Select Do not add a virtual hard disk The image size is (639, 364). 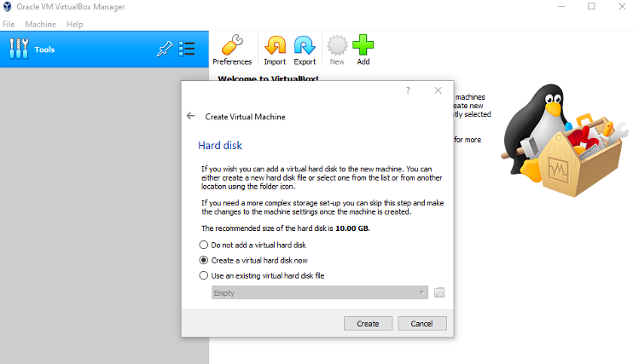coord(253,246)
